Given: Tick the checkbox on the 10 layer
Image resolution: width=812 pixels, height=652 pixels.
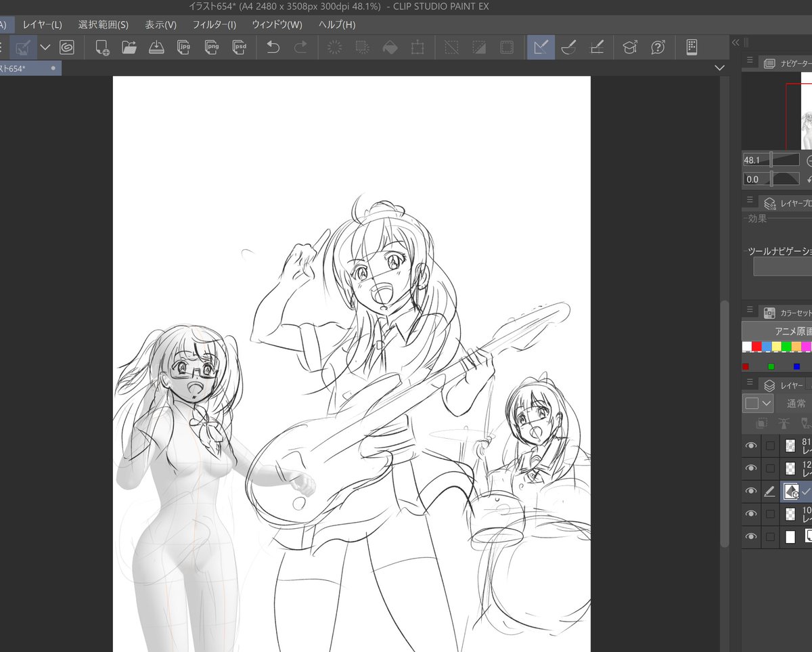Looking at the screenshot, I should click(x=770, y=514).
